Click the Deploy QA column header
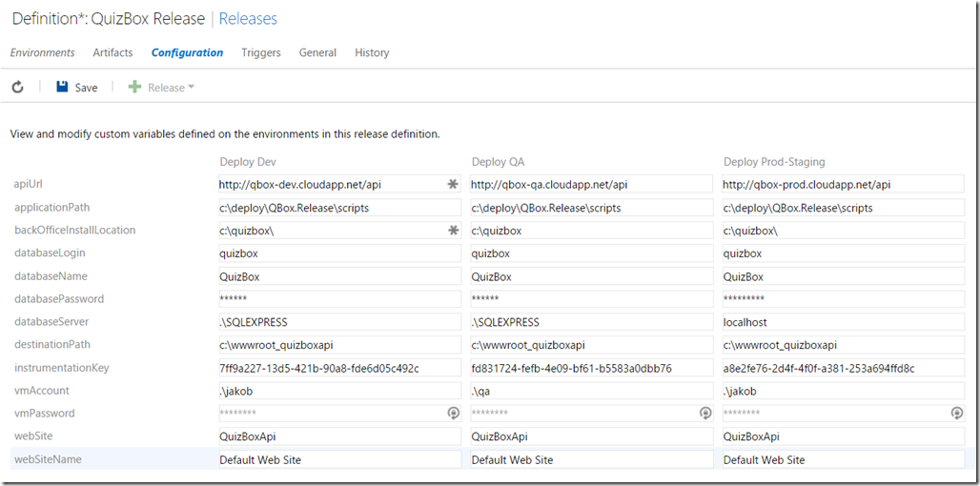 (x=498, y=162)
